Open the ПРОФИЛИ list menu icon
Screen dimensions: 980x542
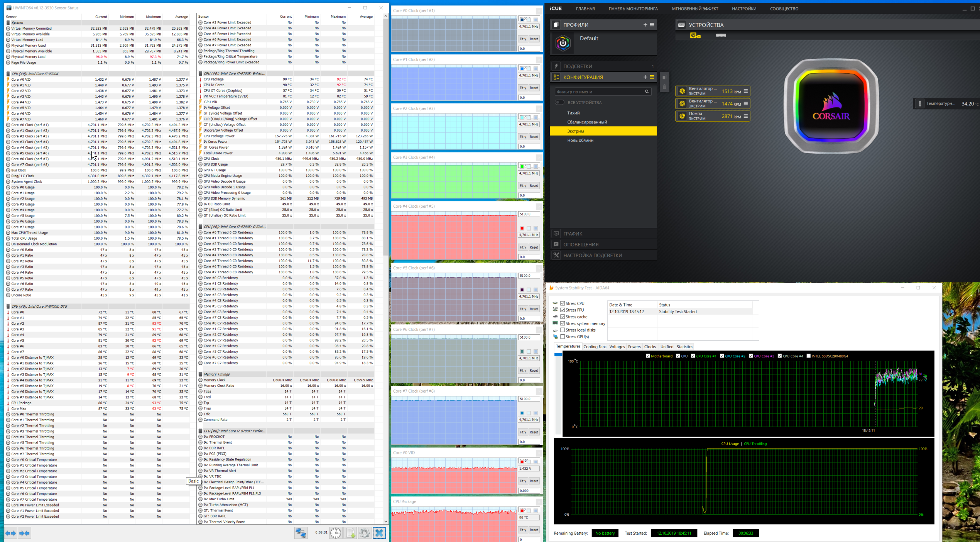(x=652, y=25)
